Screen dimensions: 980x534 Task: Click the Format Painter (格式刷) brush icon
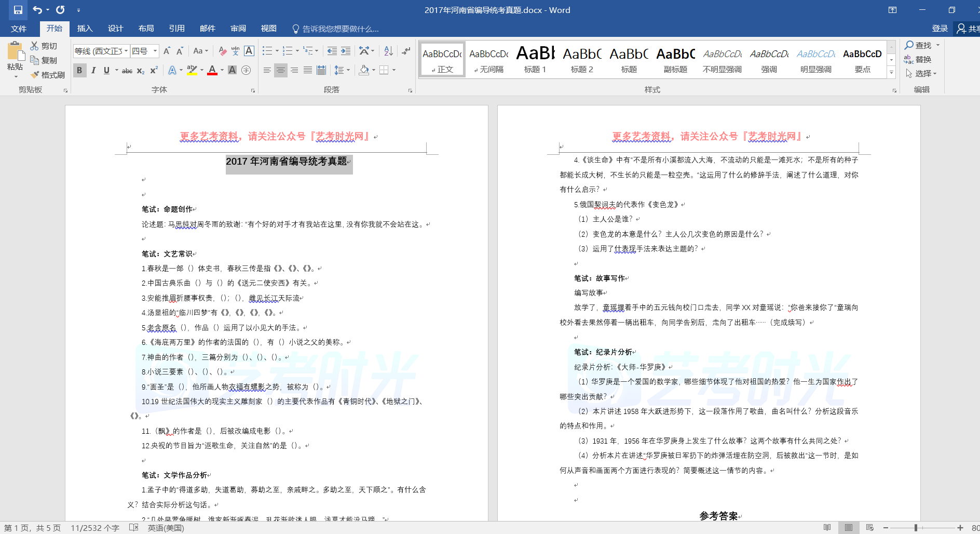pyautogui.click(x=35, y=75)
